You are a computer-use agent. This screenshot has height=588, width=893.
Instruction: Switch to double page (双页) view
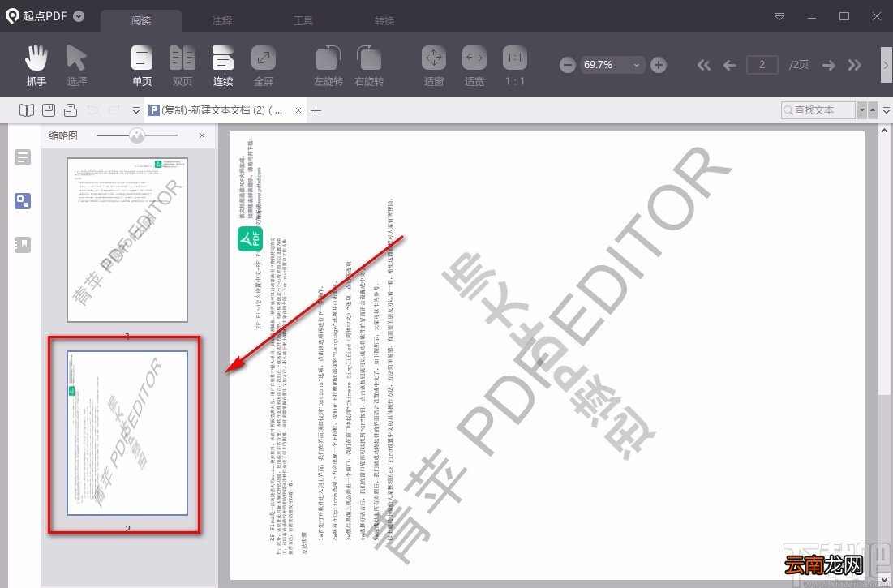coord(182,66)
